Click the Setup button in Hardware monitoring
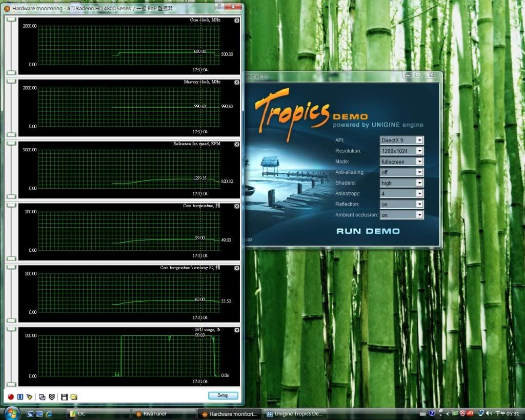Image resolution: width=525 pixels, height=420 pixels. pos(223,395)
